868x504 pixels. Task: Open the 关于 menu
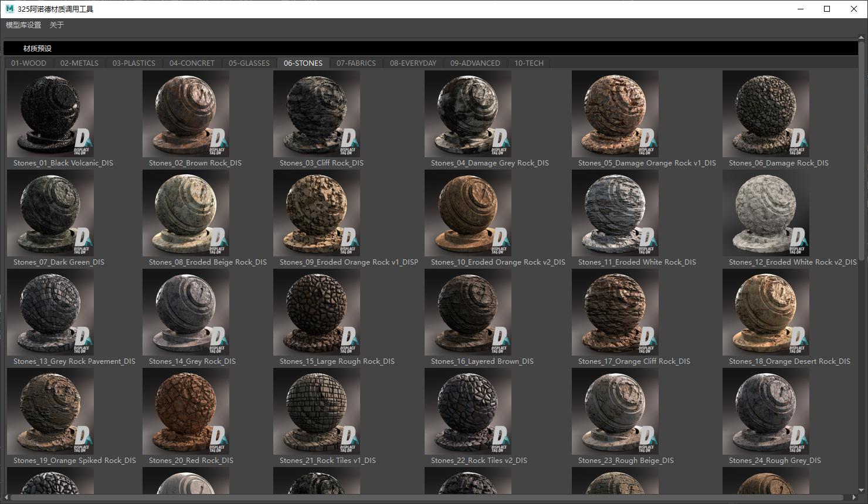[x=57, y=25]
